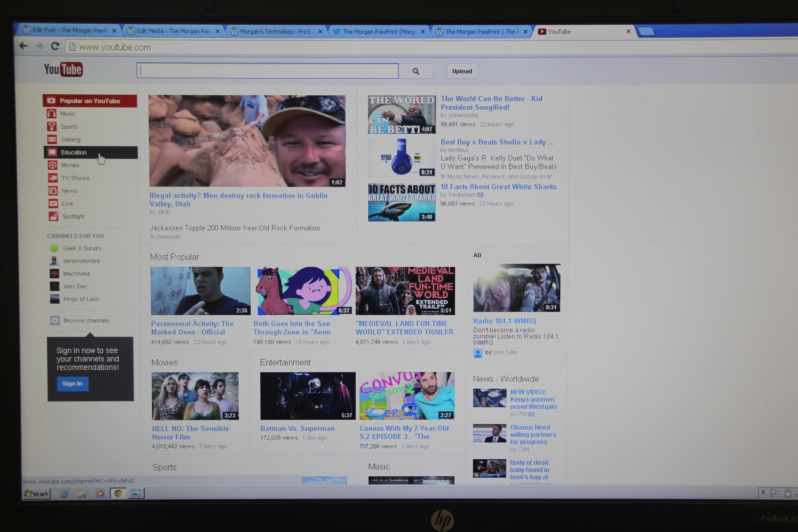
Task: Open Batman Vs. Superman video link
Action: coord(298,429)
